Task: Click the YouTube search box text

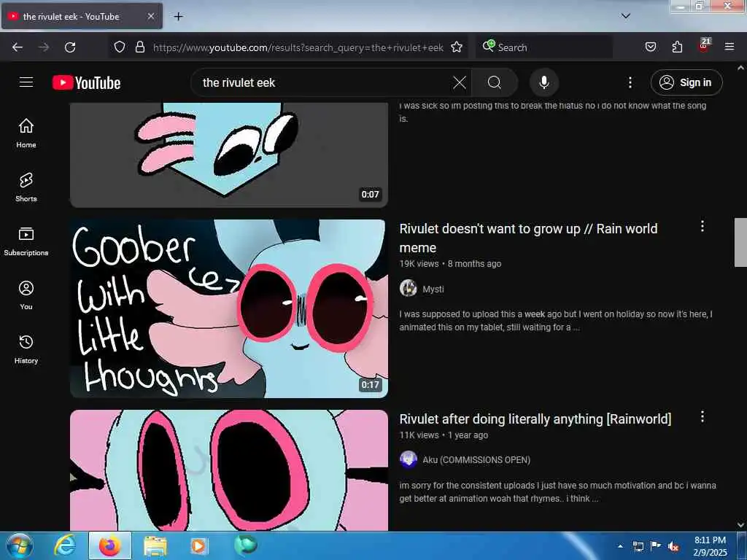Action: 239,82
